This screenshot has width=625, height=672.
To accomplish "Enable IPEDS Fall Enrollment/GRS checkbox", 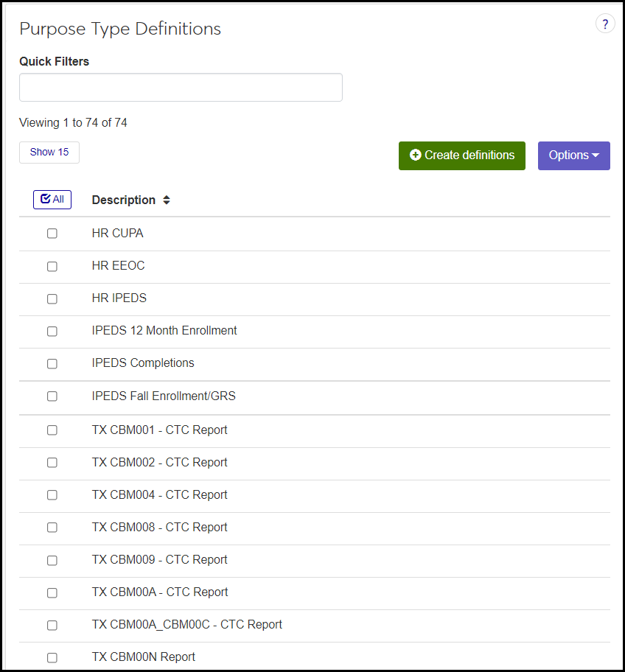I will pyautogui.click(x=52, y=396).
